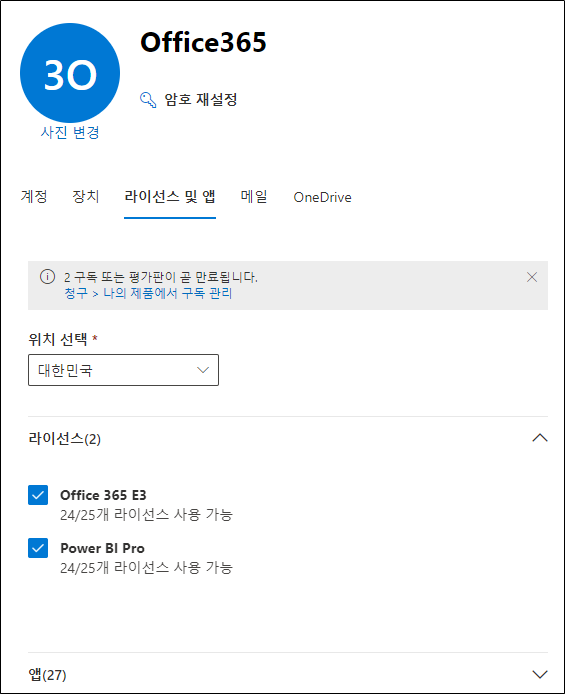Open the OneDrive tab
Image resolution: width=565 pixels, height=694 pixels.
click(323, 197)
